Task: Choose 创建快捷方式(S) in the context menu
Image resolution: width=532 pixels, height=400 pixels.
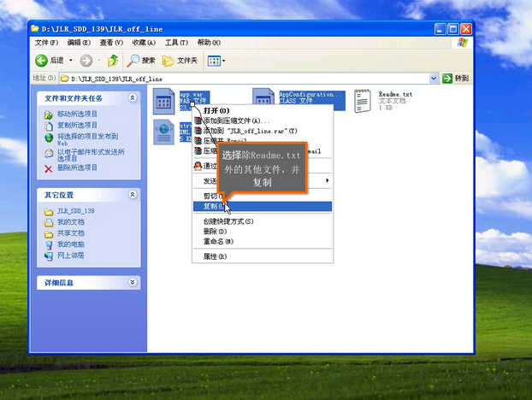Action: pyautogui.click(x=263, y=221)
